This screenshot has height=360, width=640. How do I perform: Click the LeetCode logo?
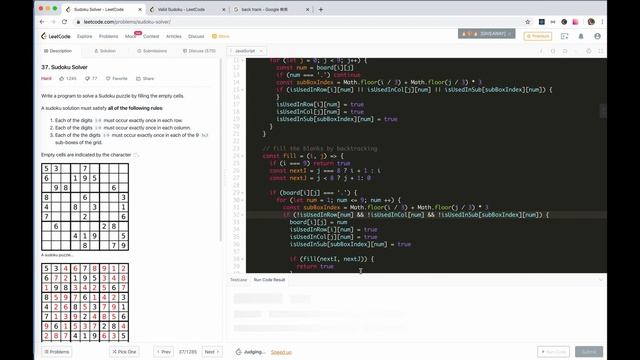click(56, 36)
